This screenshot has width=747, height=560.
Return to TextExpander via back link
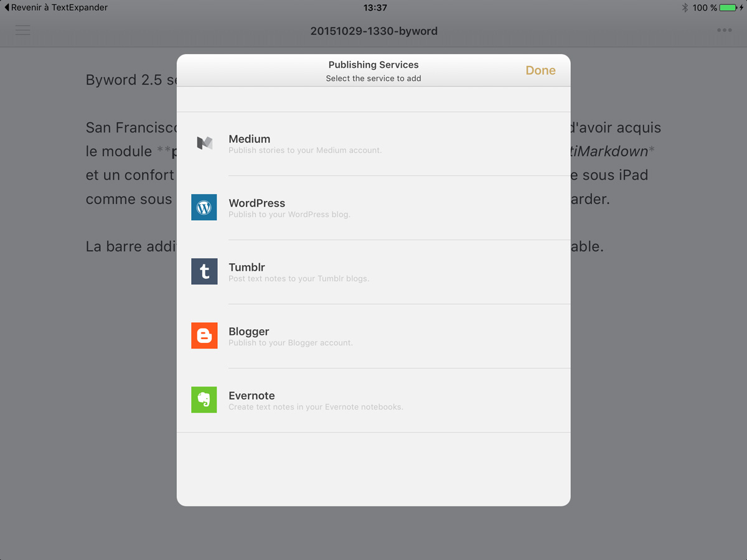tap(56, 7)
